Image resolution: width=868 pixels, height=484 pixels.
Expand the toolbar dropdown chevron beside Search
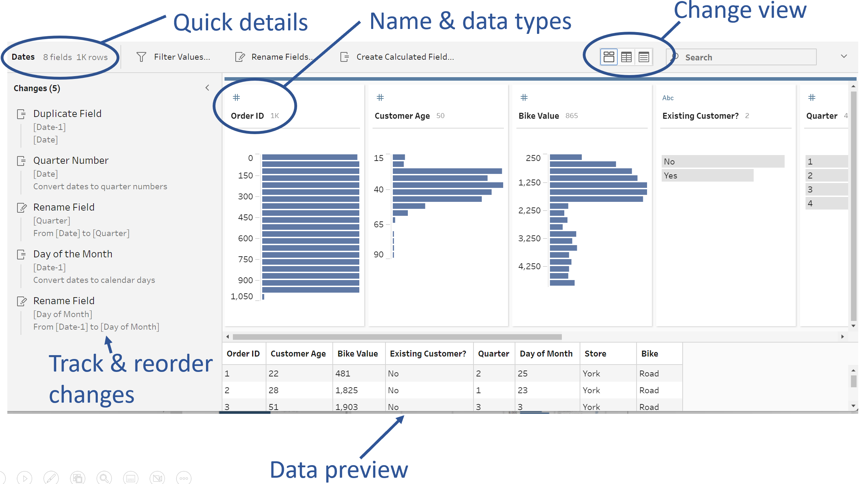pos(844,56)
